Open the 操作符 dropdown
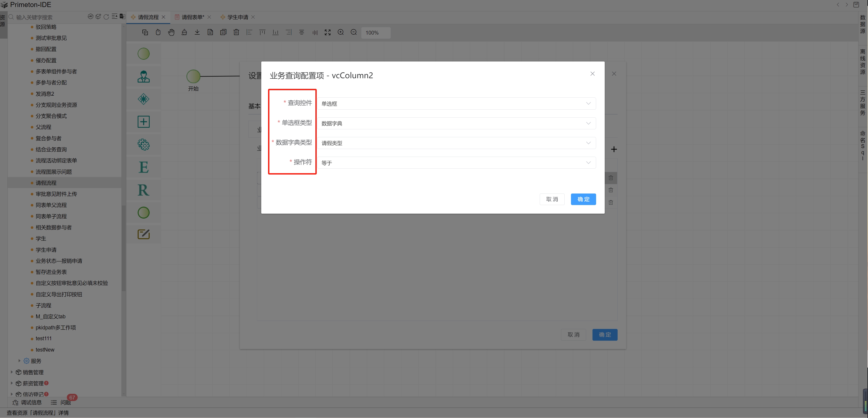Screen dimensions: 868x418 pos(456,163)
